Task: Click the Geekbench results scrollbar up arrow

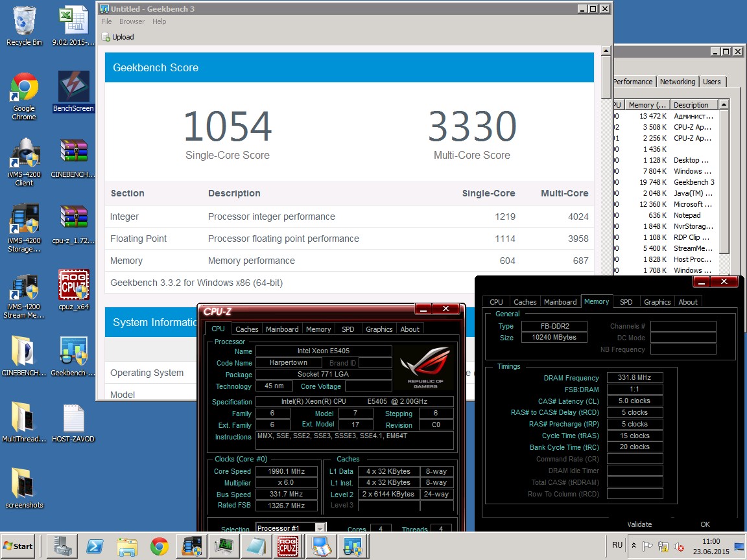Action: tap(606, 51)
